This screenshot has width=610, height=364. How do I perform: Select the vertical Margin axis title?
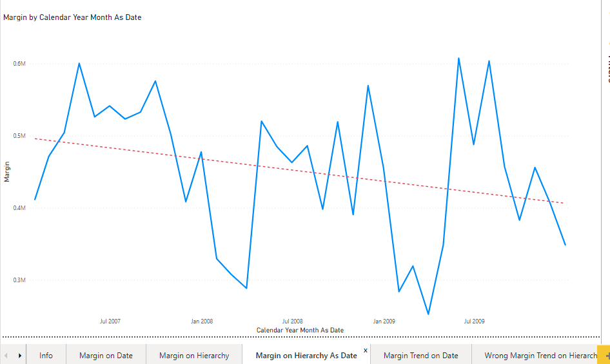pos(7,172)
